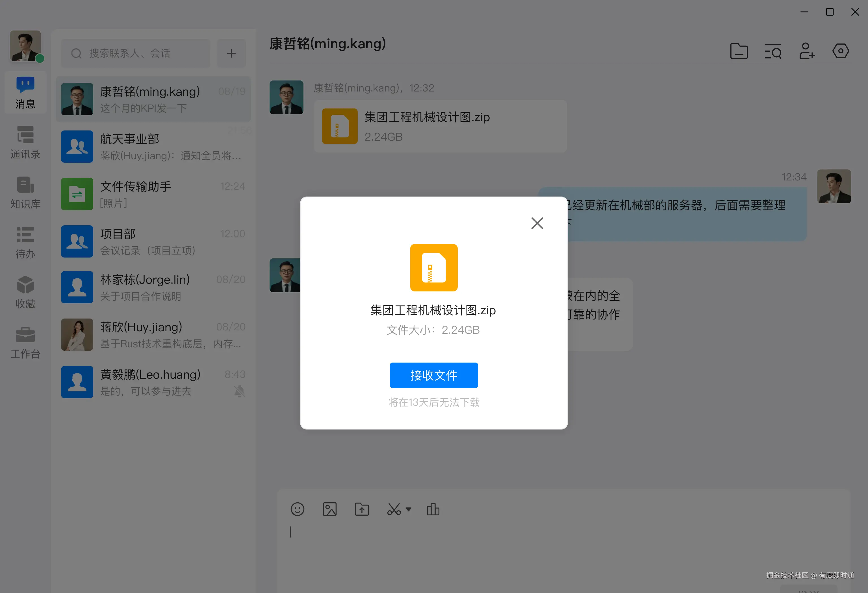Image resolution: width=868 pixels, height=593 pixels.
Task: Open the shared files folder icon
Action: pyautogui.click(x=738, y=51)
